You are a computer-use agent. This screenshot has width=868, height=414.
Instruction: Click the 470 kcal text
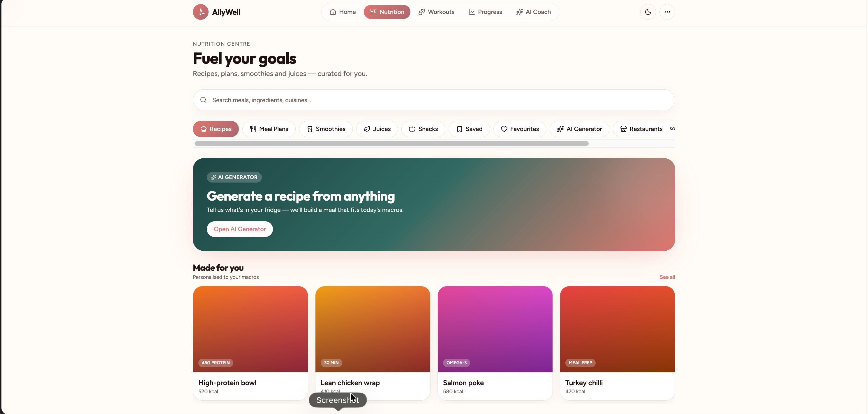575,391
